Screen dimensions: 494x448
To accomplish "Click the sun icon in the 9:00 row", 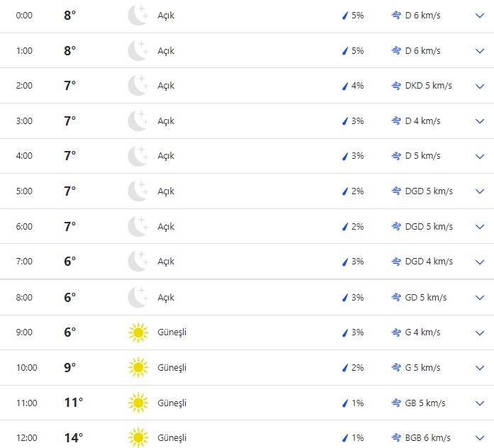I will pos(137,332).
